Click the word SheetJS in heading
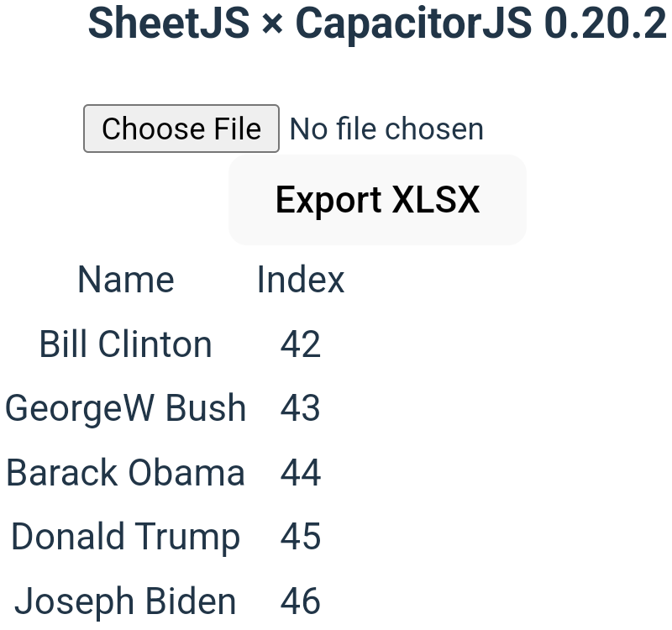 (x=169, y=24)
